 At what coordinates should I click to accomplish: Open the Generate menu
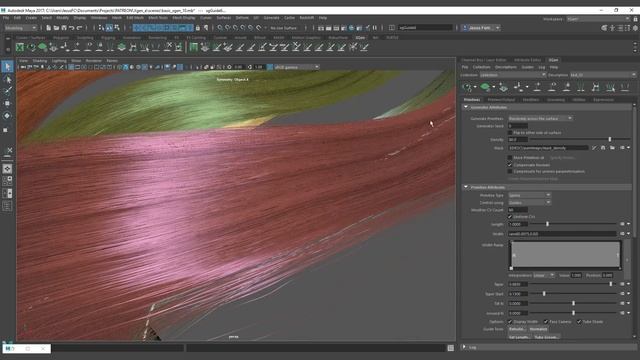[x=271, y=18]
